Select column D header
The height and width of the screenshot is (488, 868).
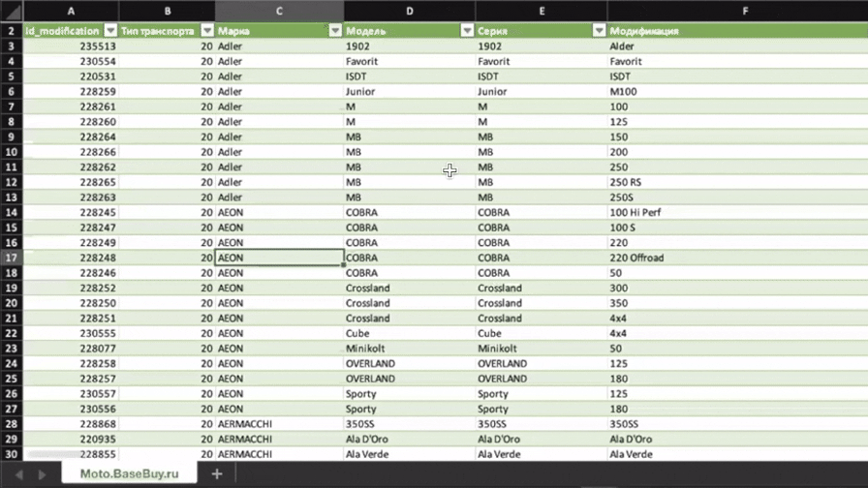click(409, 11)
